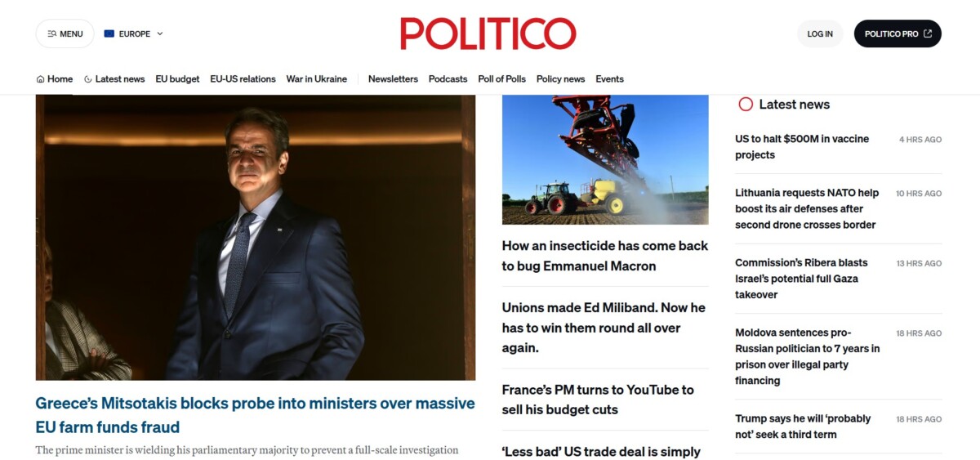The width and height of the screenshot is (980, 460).
Task: Go to War in Ukraine section
Action: point(316,79)
